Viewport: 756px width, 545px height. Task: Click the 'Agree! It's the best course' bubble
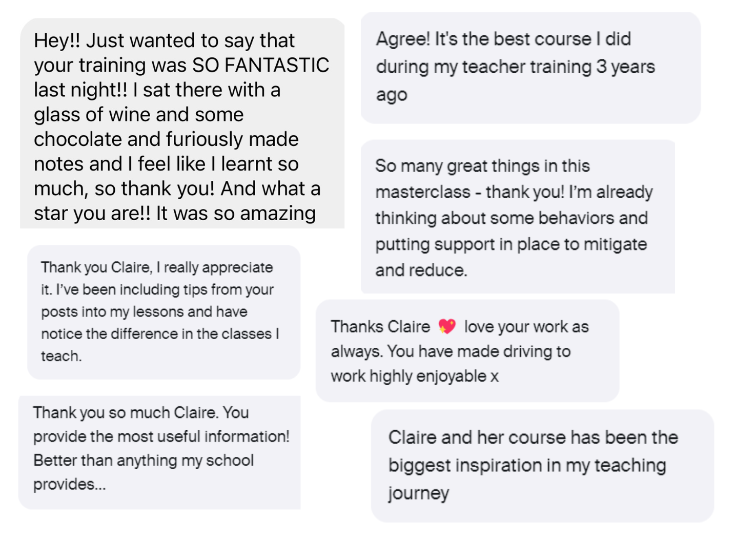pos(530,68)
